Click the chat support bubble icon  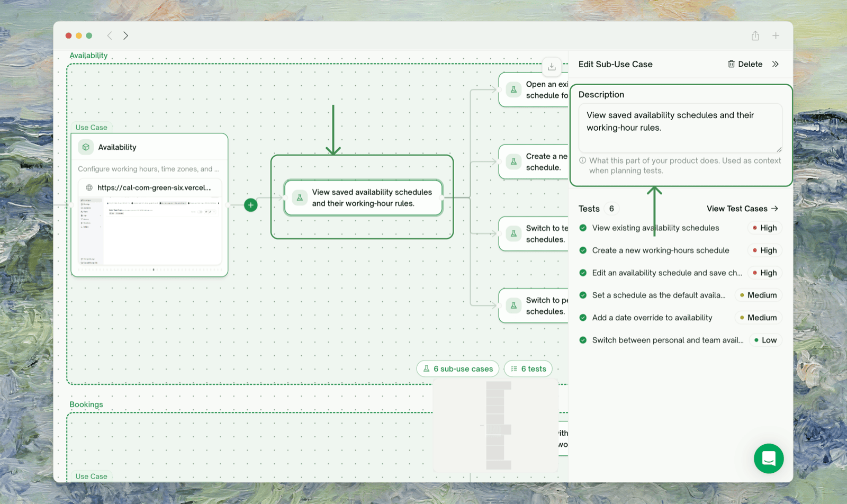click(x=769, y=458)
